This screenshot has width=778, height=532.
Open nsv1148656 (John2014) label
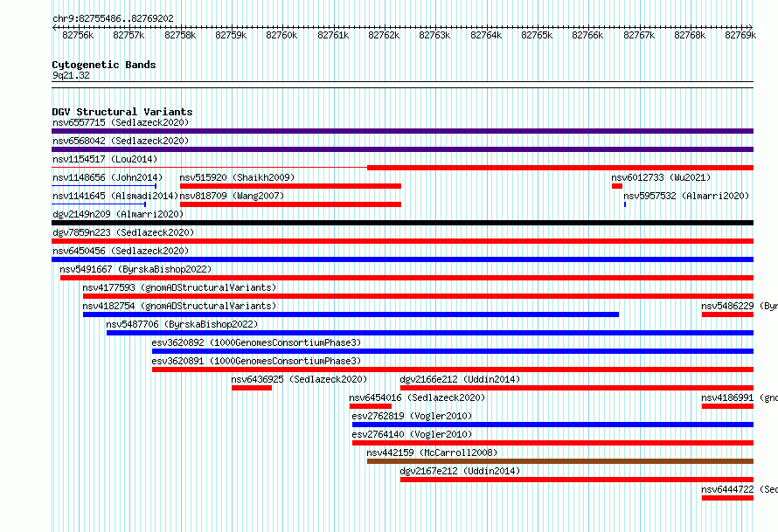[108, 177]
